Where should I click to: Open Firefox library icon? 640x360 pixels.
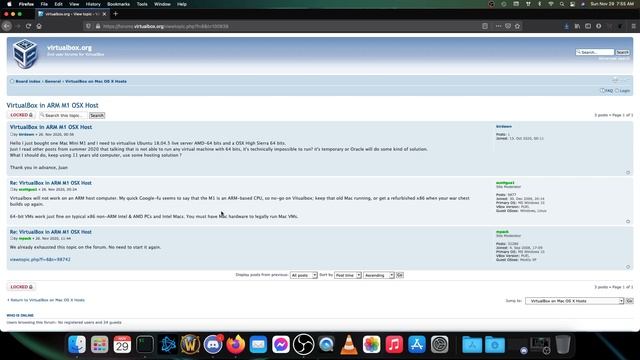(x=577, y=26)
